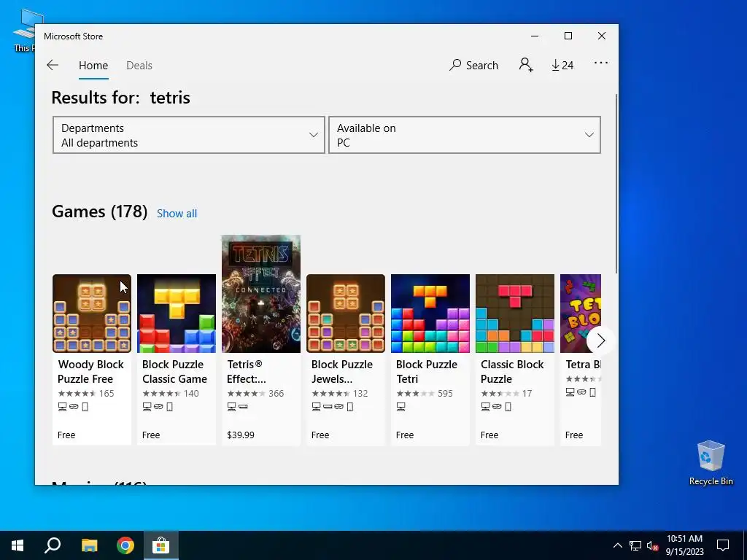Show hidden system tray icons

(617, 545)
